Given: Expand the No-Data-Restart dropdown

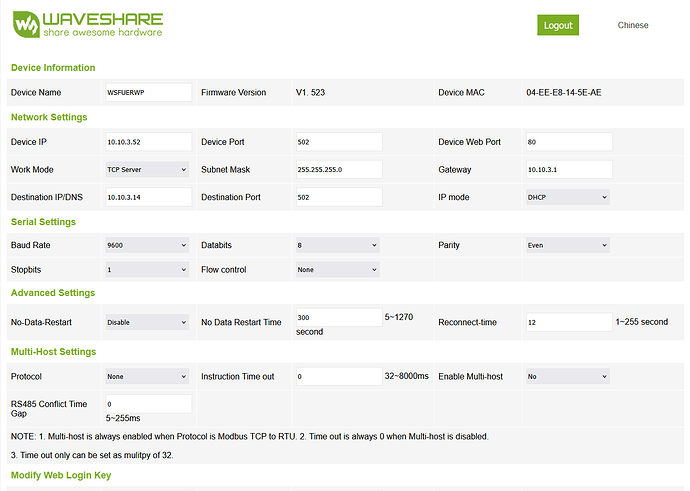Looking at the screenshot, I should tap(147, 322).
